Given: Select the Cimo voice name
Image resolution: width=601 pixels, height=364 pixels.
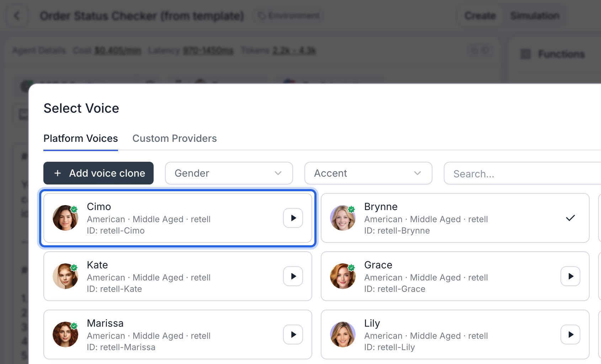Looking at the screenshot, I should point(99,207).
